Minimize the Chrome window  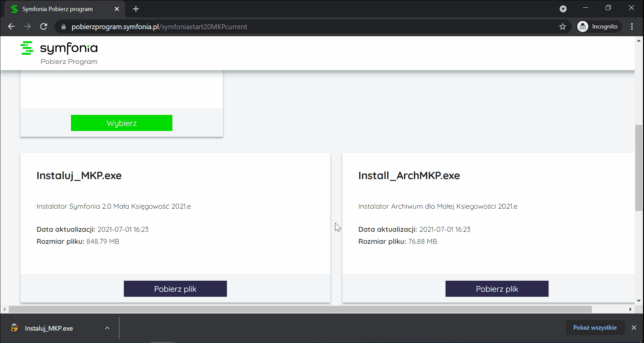[585, 8]
